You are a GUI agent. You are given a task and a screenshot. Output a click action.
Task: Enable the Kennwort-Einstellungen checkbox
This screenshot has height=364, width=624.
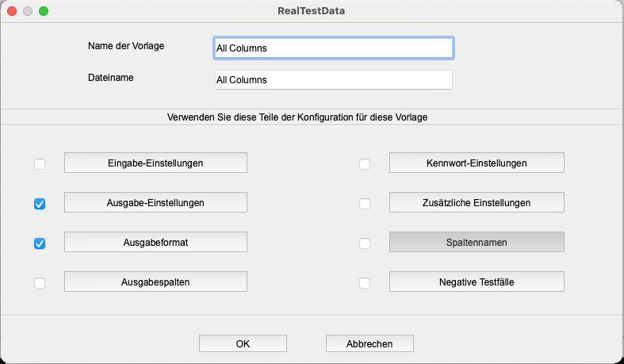365,164
